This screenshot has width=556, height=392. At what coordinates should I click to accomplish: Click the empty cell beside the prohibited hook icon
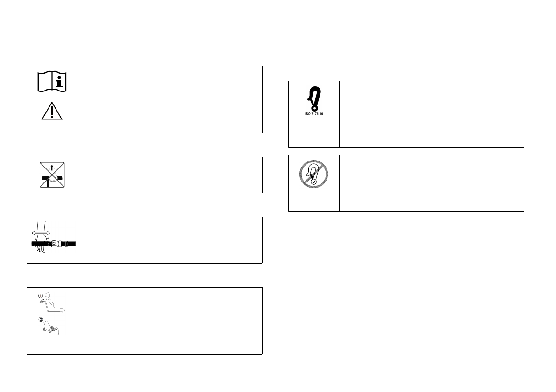(x=431, y=183)
